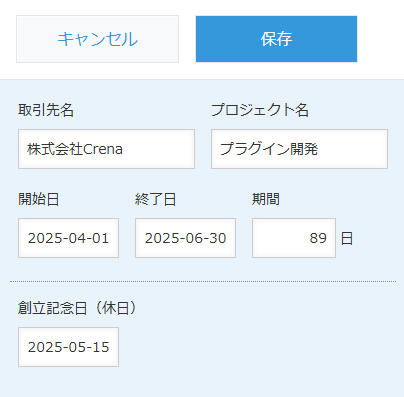404x397 pixels.
Task: Click the 取引先名 label
Action: (46, 110)
